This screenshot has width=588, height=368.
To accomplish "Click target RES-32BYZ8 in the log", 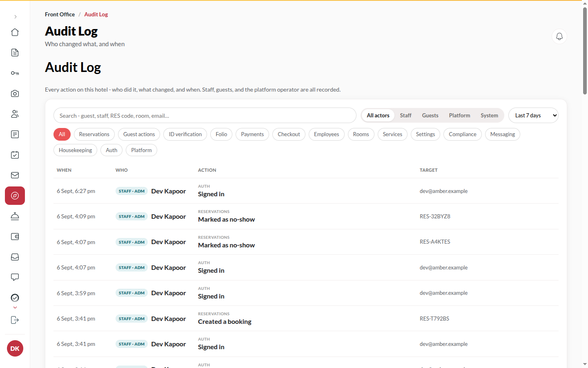I will (x=435, y=216).
